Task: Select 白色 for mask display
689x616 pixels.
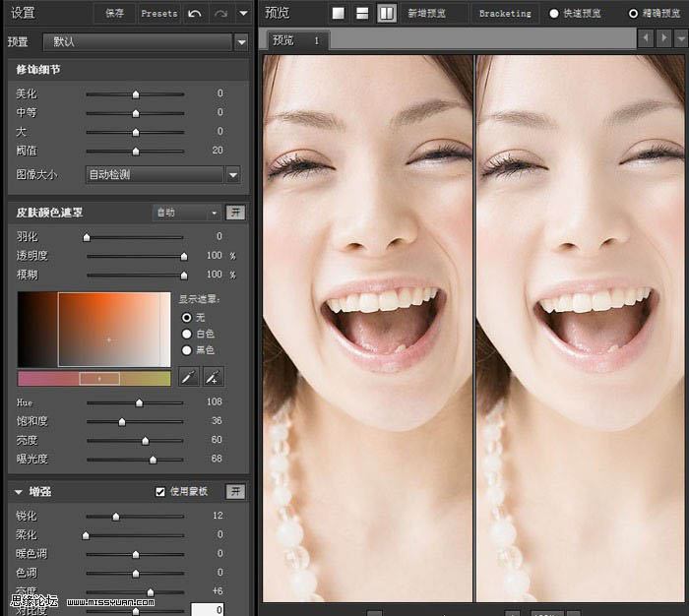Action: click(x=186, y=334)
